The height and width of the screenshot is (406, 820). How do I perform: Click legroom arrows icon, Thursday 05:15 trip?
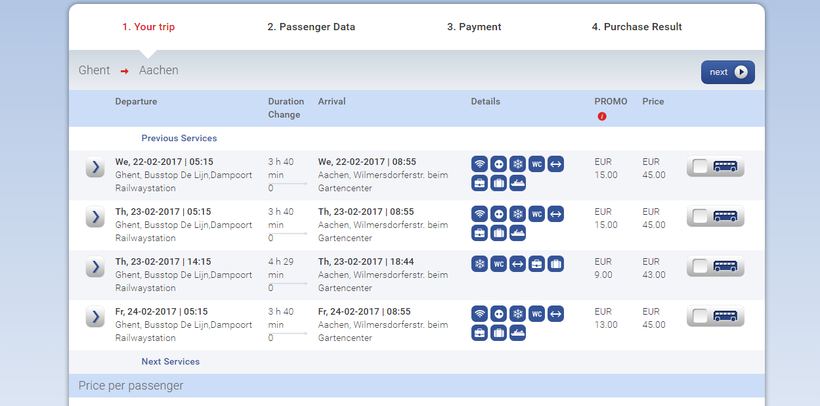pyautogui.click(x=556, y=213)
